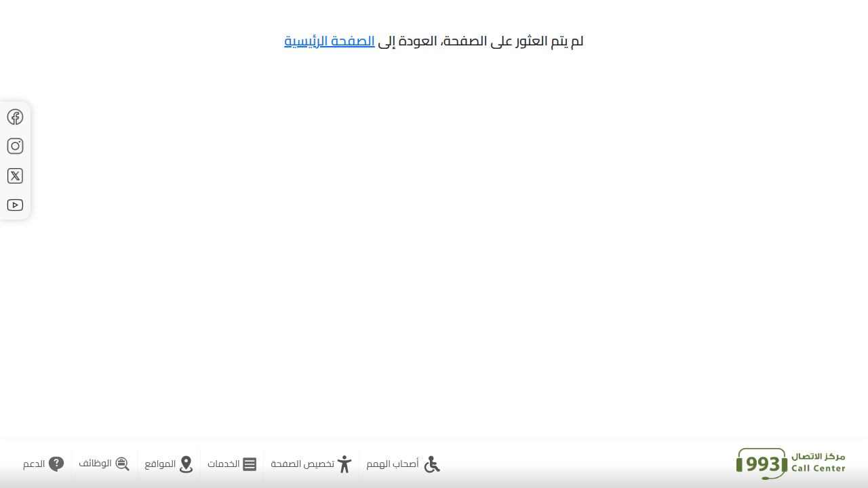Open الدعم support menu item
This screenshot has height=488, width=868.
pyautogui.click(x=34, y=464)
